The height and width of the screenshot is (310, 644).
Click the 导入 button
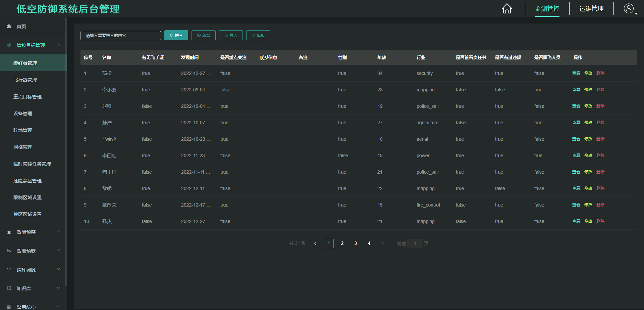click(231, 35)
